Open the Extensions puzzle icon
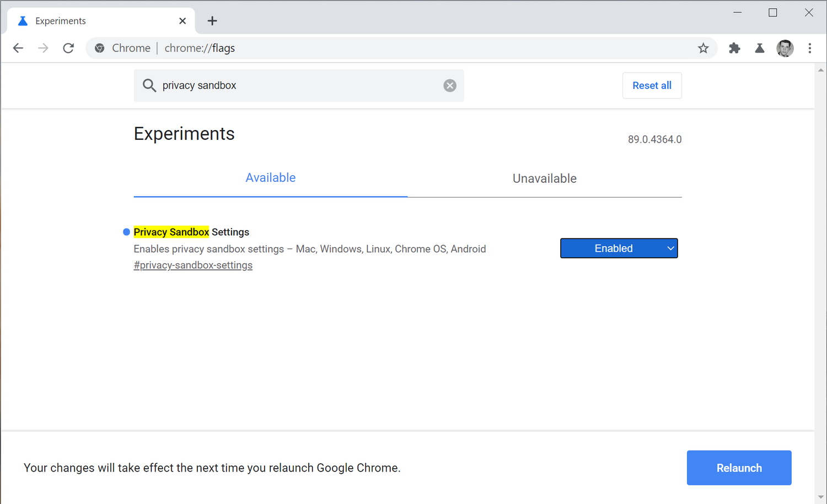The width and height of the screenshot is (827, 504). (734, 48)
